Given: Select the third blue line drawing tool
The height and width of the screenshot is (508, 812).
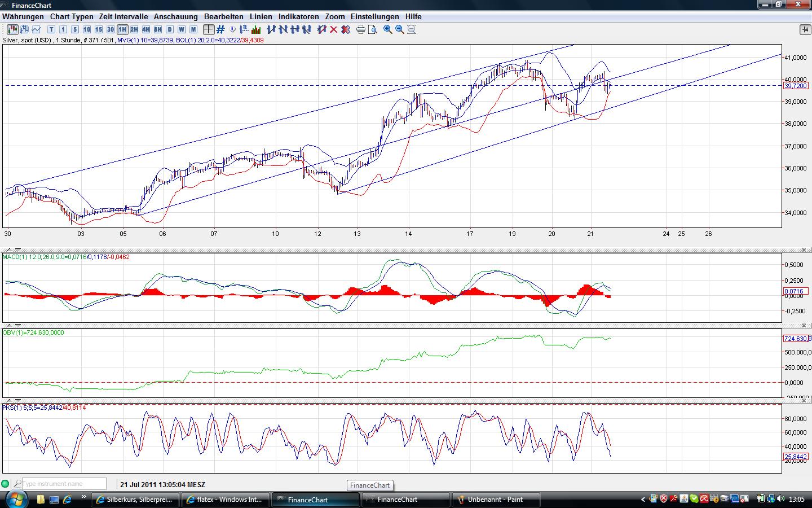Looking at the screenshot, I should click(295, 29).
